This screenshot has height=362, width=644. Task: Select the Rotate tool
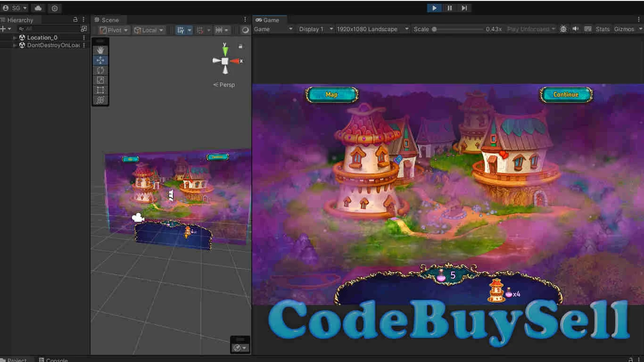(100, 70)
